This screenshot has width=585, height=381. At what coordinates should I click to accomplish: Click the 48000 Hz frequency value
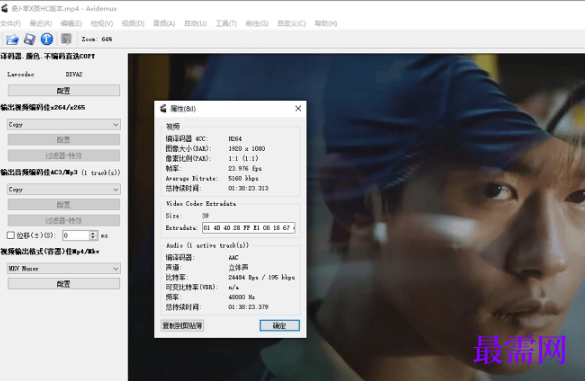point(241,297)
